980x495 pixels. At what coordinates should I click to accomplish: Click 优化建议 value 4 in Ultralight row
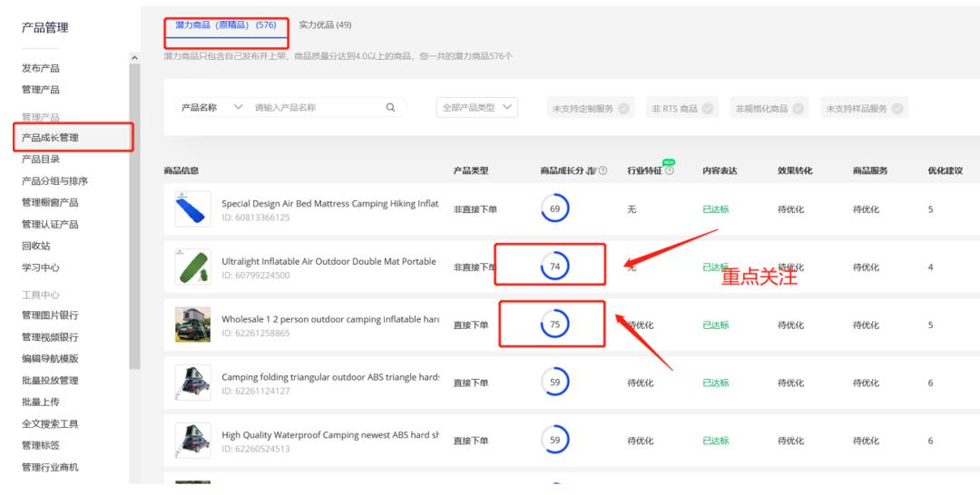pyautogui.click(x=931, y=267)
